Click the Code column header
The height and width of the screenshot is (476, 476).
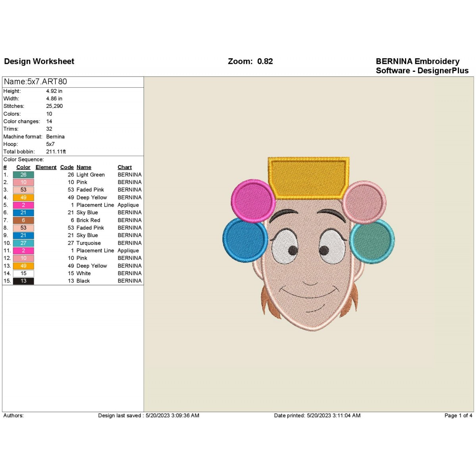pyautogui.click(x=67, y=167)
